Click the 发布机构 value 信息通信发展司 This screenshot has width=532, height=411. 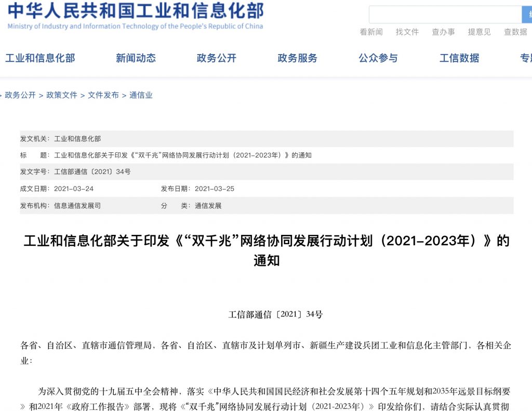(x=77, y=206)
